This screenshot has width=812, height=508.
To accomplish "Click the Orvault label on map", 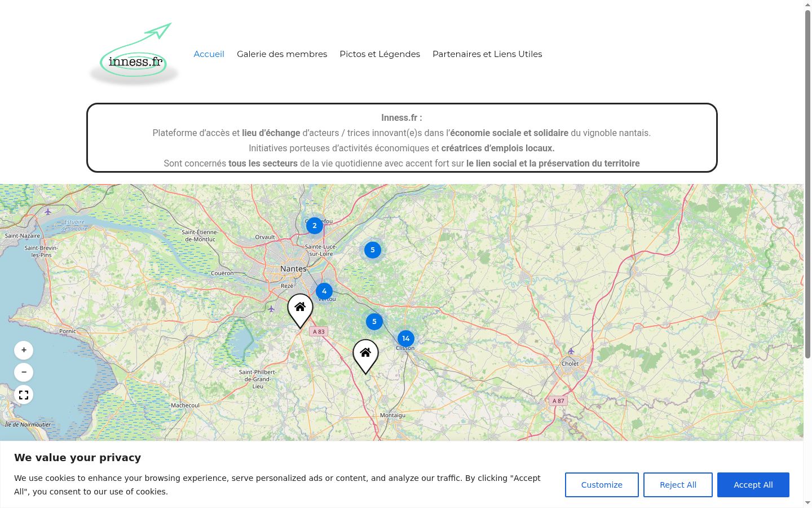I will (265, 237).
